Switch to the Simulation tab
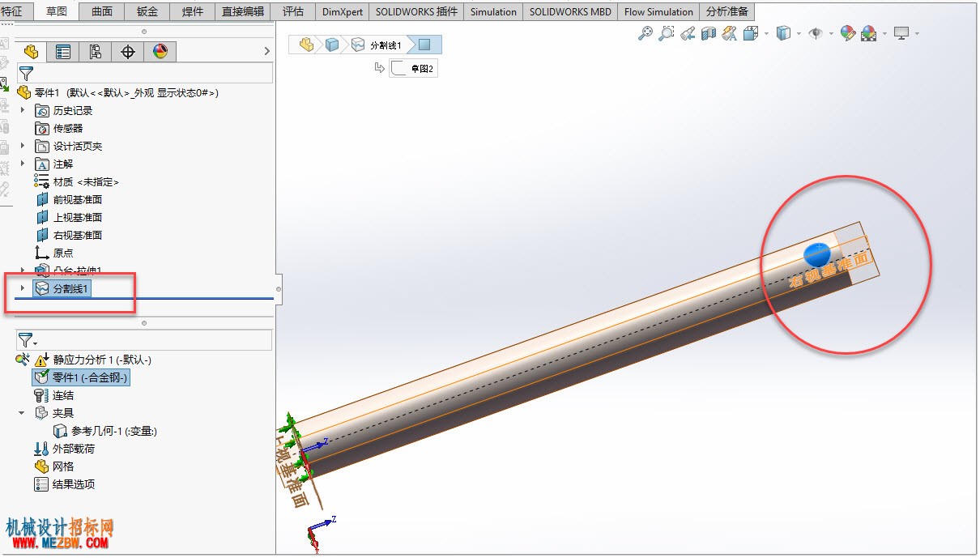980x558 pixels. point(493,12)
